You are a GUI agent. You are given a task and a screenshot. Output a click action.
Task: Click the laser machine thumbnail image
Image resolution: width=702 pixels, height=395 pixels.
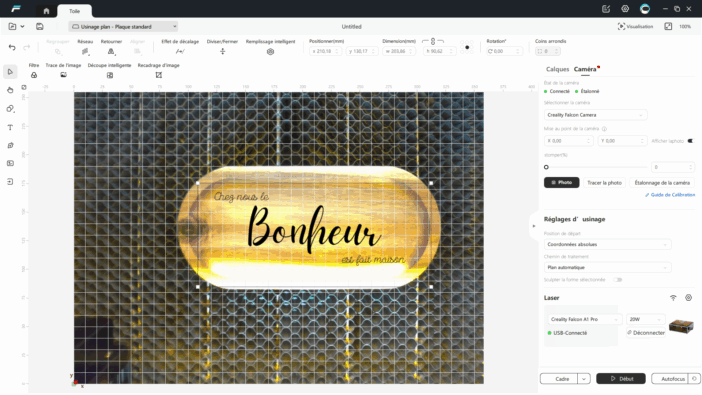[681, 326]
